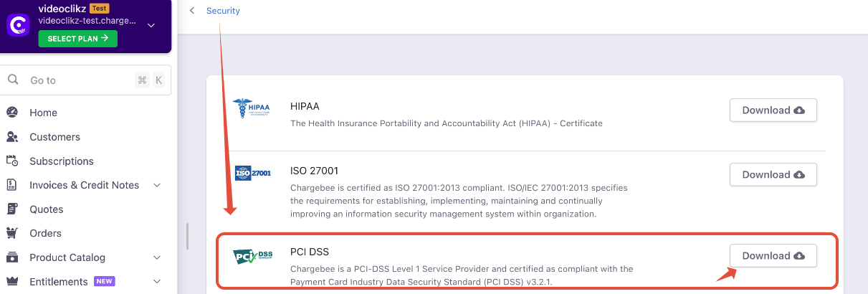Screen dimensions: 868x294
Task: Click the HIPAA certificate description text
Action: (x=447, y=123)
